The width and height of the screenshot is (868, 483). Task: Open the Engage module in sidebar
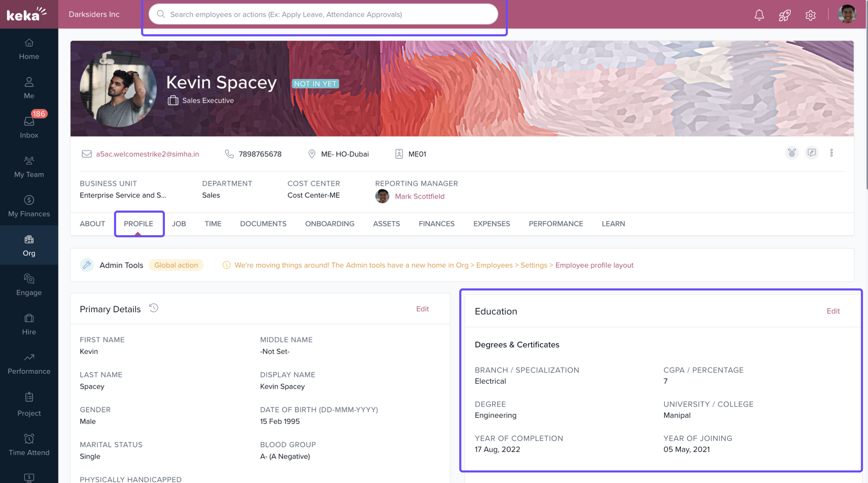29,285
